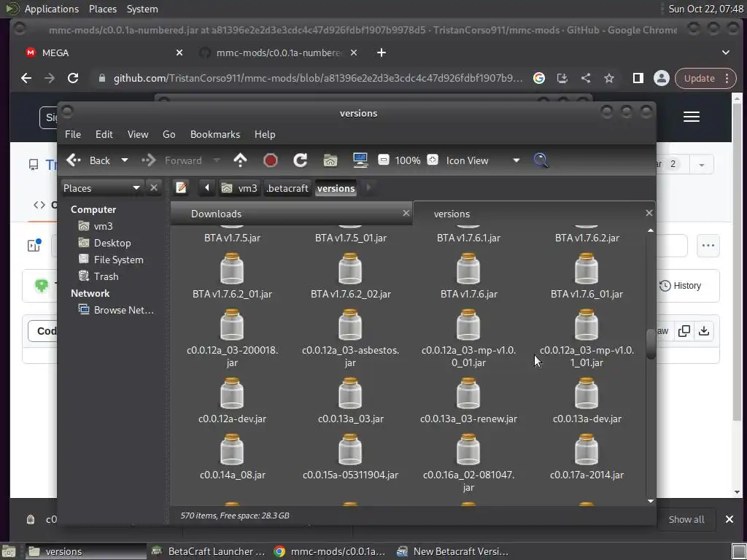The width and height of the screenshot is (747, 560).
Task: Open the Places sidebar selector dropdown
Action: (x=101, y=188)
